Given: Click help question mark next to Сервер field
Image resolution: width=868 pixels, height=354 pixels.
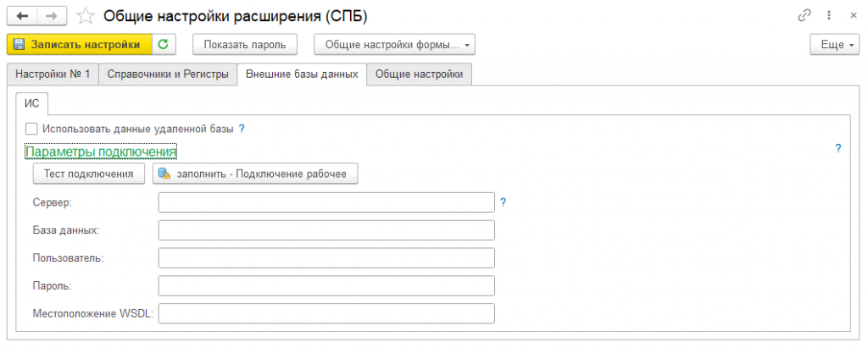Looking at the screenshot, I should [503, 202].
